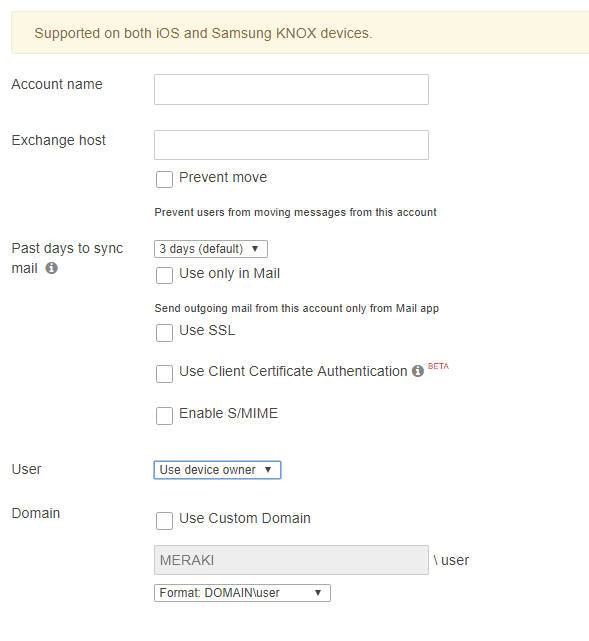Click the iOS and Samsung KNOX notice banner
589x641 pixels.
[300, 33]
